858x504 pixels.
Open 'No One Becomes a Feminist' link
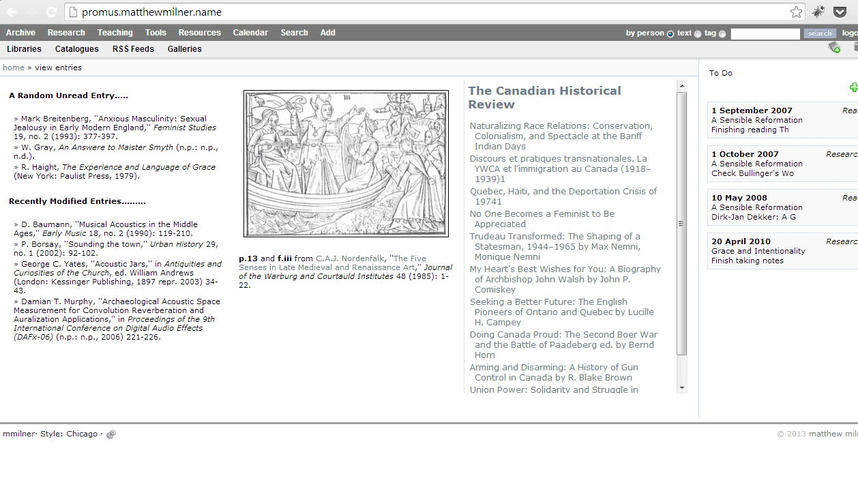(542, 219)
